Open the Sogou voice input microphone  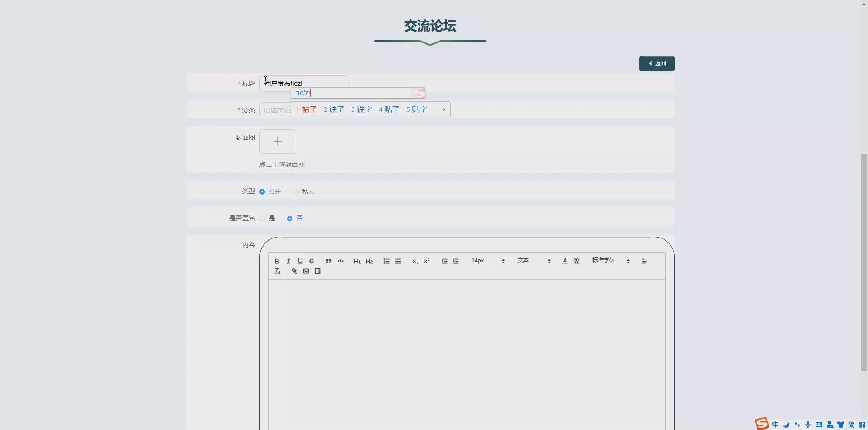tap(807, 424)
